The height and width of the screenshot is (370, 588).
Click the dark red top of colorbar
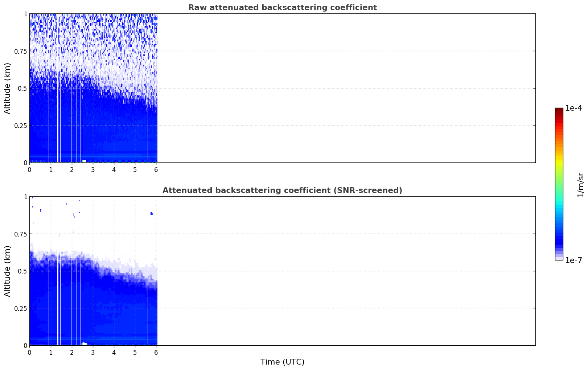(559, 110)
